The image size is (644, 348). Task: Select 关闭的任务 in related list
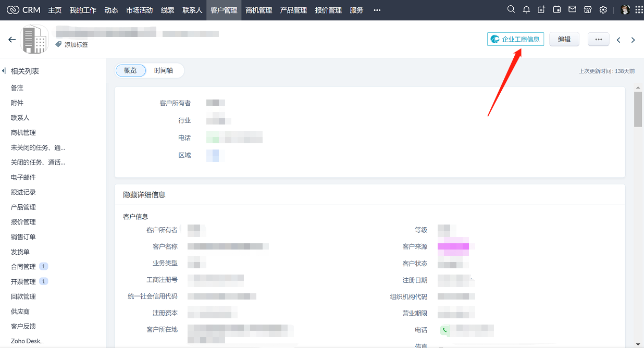pyautogui.click(x=38, y=162)
